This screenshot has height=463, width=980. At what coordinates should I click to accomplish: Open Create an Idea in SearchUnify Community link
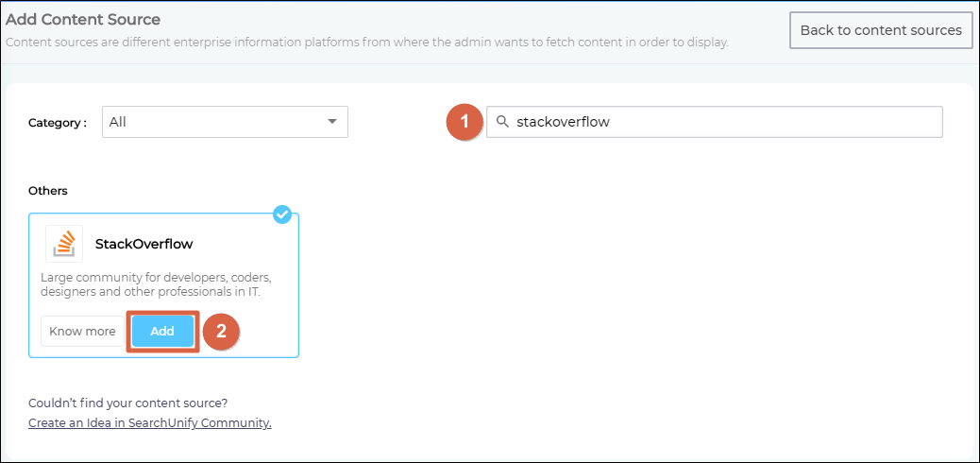tap(150, 422)
